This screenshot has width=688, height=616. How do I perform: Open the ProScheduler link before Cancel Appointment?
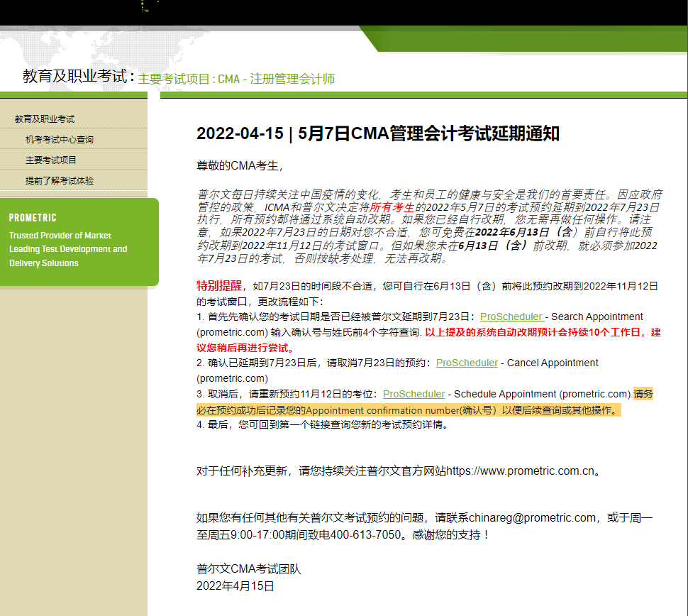(467, 363)
